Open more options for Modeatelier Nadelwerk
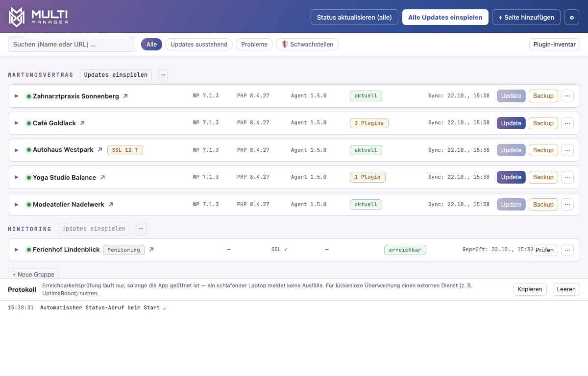The height and width of the screenshot is (376, 588). [567, 204]
